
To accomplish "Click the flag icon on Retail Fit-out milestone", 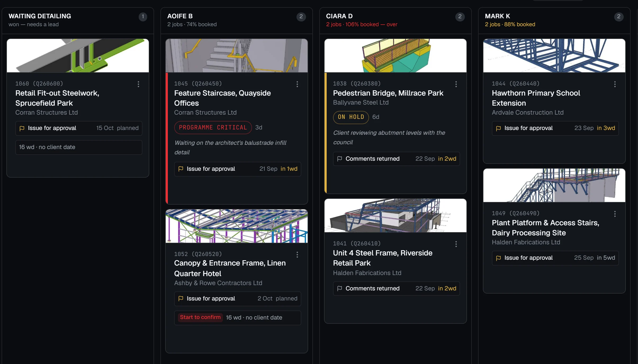I will [x=22, y=128].
